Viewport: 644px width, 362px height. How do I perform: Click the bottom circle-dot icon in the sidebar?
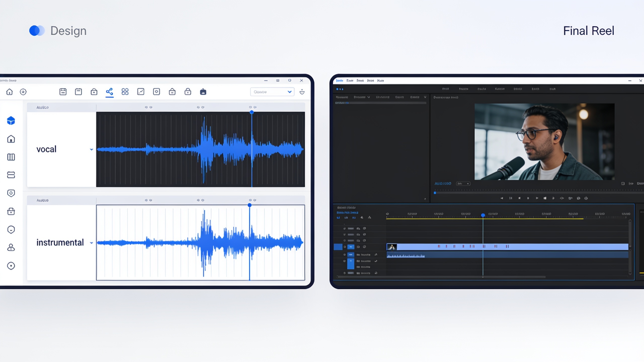[x=11, y=266]
